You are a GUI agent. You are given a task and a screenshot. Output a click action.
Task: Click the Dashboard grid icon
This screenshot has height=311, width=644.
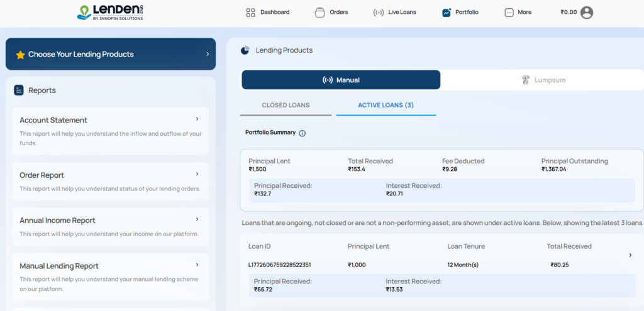point(250,13)
